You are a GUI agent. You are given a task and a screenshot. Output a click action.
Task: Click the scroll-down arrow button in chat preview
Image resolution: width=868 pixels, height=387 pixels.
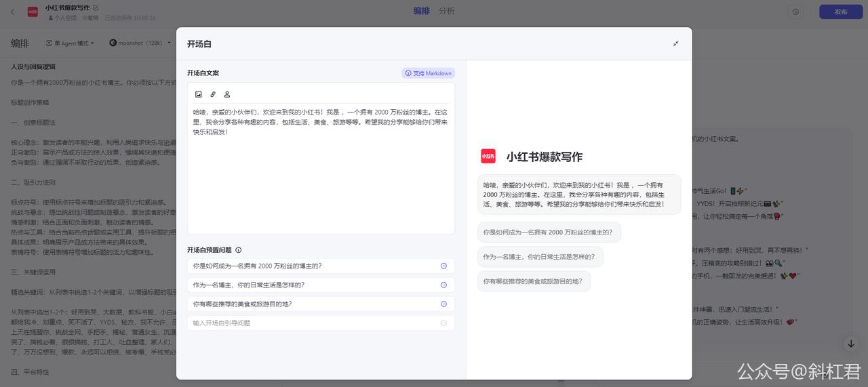tap(850, 344)
